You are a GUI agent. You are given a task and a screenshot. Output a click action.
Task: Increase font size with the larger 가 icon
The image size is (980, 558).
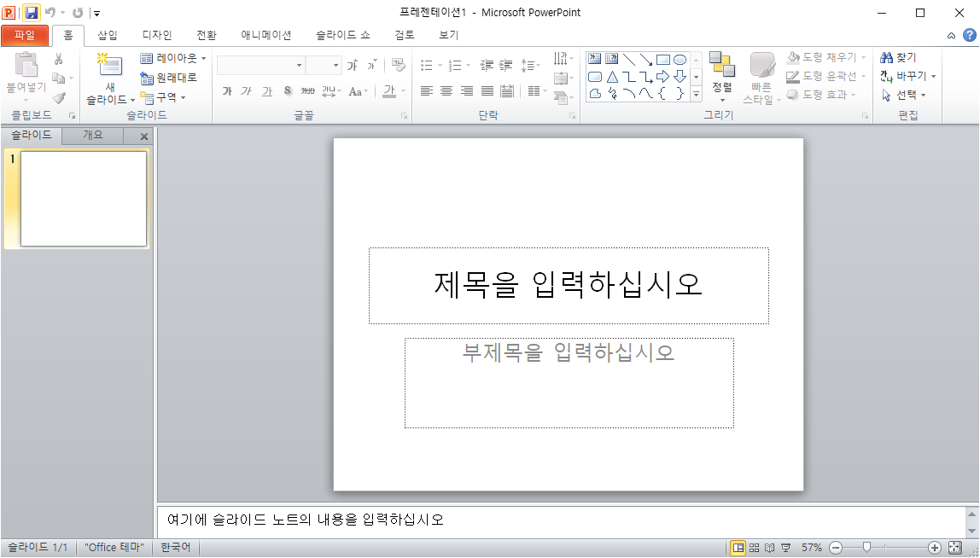click(x=353, y=65)
